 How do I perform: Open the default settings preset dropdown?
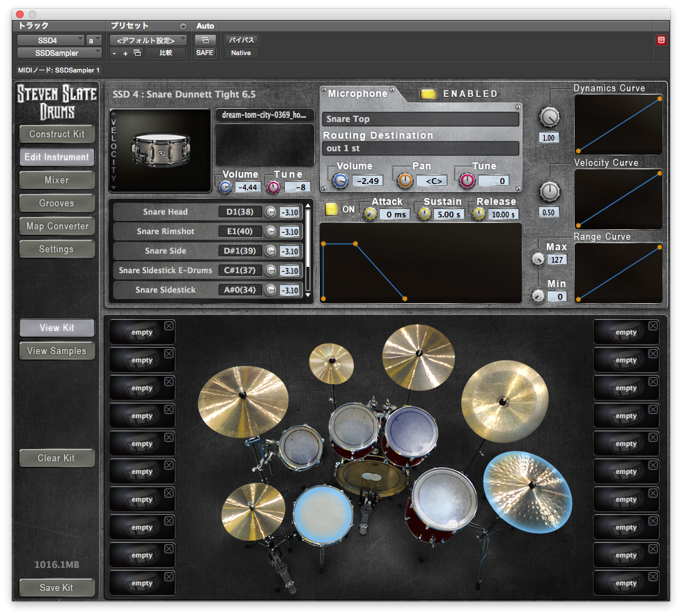click(148, 40)
